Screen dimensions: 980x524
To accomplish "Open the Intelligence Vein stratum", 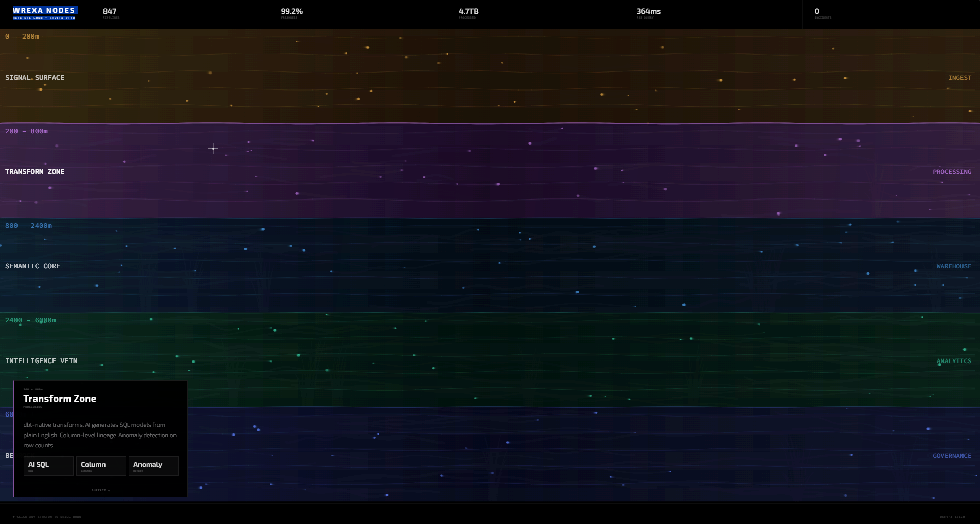I will point(41,361).
